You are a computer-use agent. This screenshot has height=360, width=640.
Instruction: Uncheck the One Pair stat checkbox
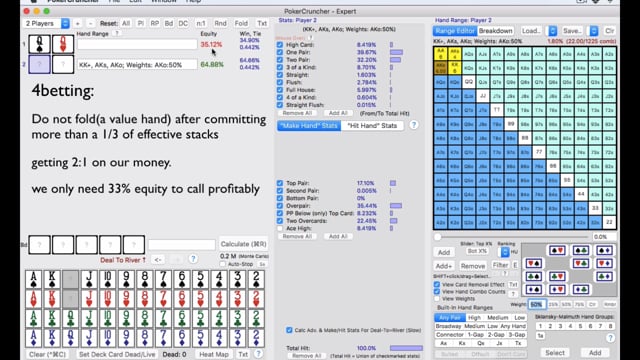pyautogui.click(x=280, y=52)
